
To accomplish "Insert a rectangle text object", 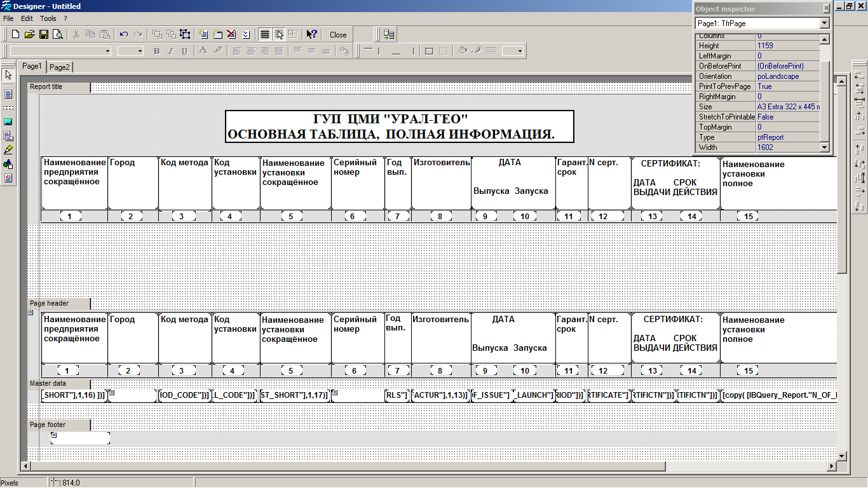I will pos(8,94).
